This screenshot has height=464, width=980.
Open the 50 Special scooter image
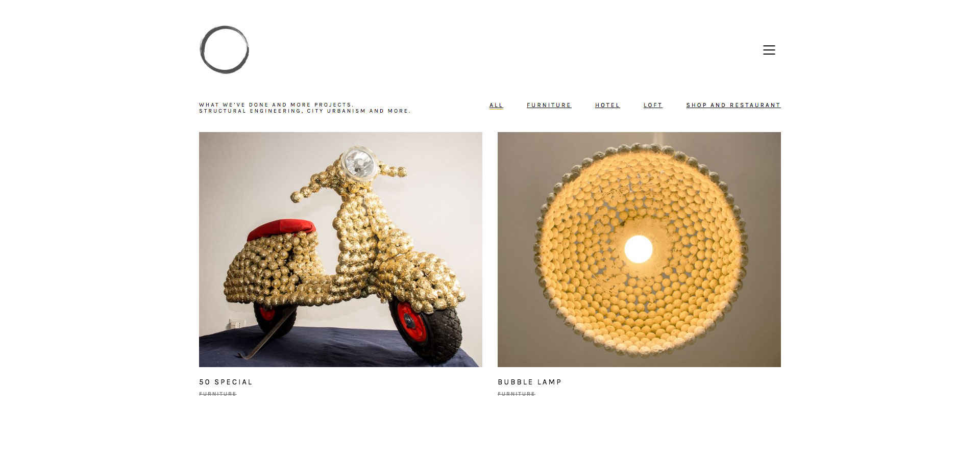(340, 249)
